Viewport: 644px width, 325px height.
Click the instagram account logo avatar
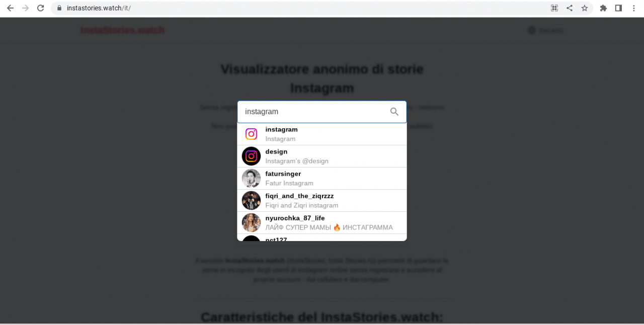click(x=251, y=134)
